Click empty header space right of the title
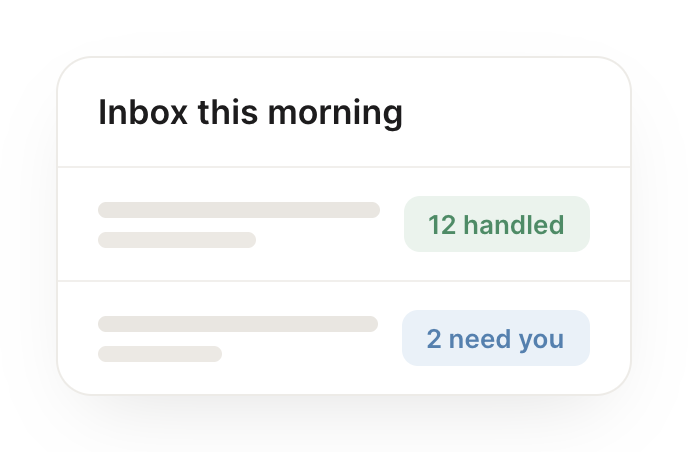 pyautogui.click(x=513, y=113)
